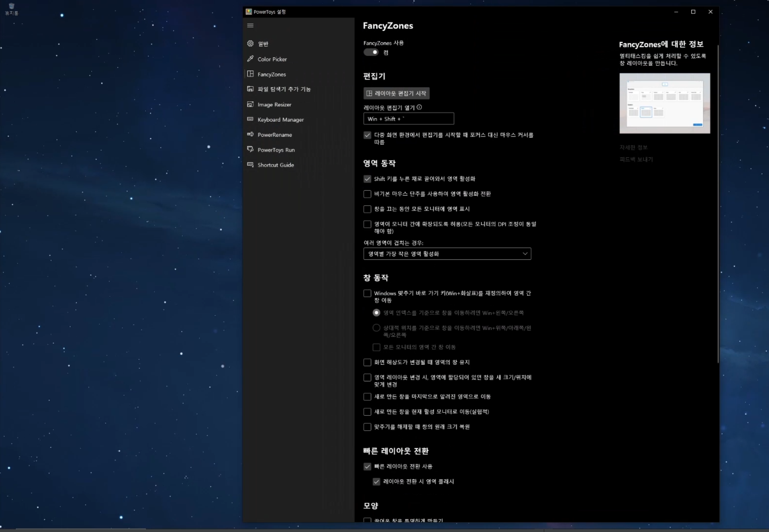Click the FancyZones layout icon in sidebar
The width and height of the screenshot is (769, 532).
point(250,74)
